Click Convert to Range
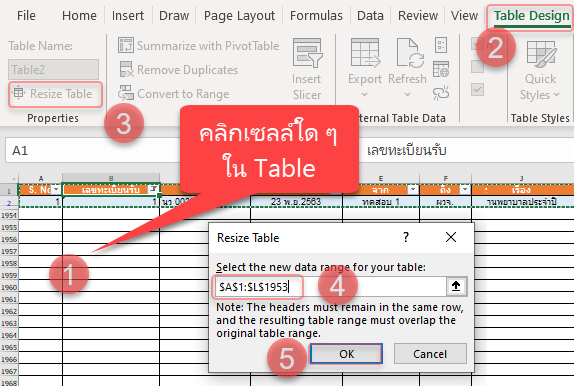 coord(173,94)
